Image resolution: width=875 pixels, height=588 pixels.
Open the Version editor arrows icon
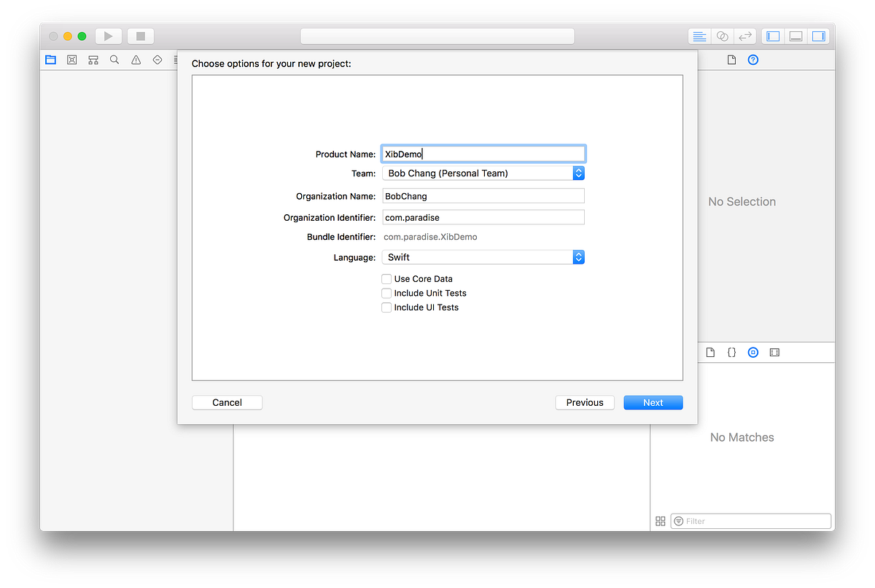(x=745, y=36)
